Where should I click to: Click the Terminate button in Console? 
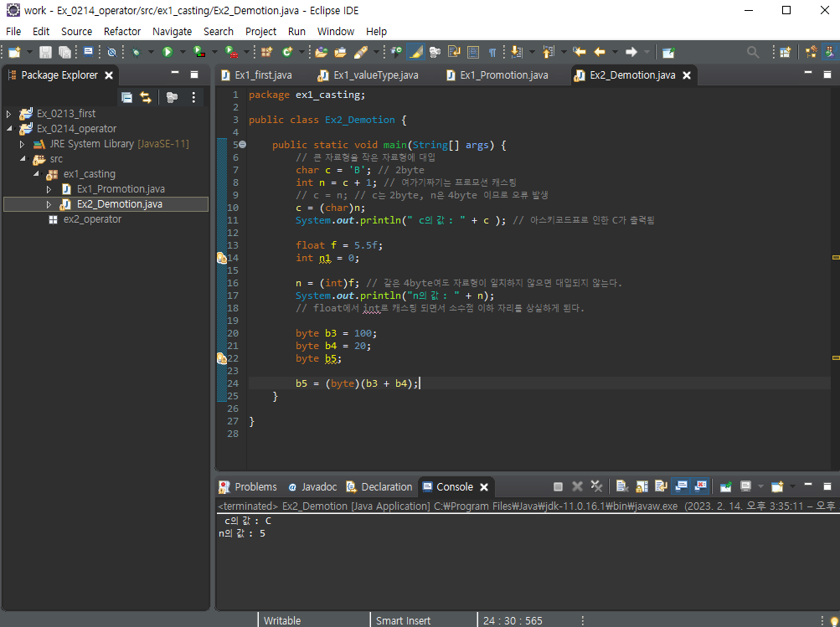coord(558,486)
